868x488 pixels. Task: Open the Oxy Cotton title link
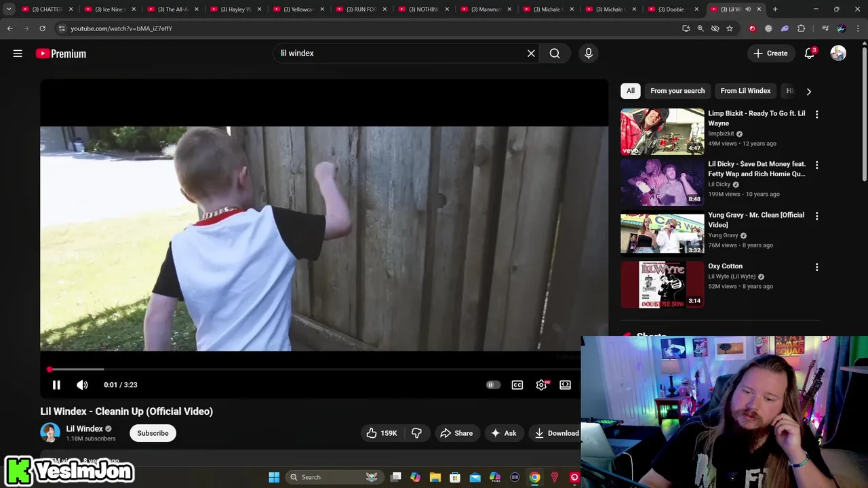click(725, 266)
